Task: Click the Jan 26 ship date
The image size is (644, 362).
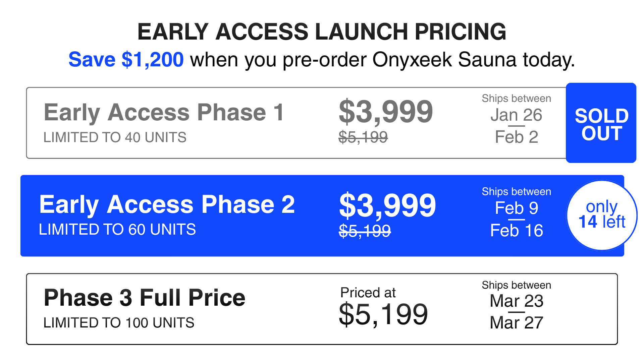Action: point(516,115)
